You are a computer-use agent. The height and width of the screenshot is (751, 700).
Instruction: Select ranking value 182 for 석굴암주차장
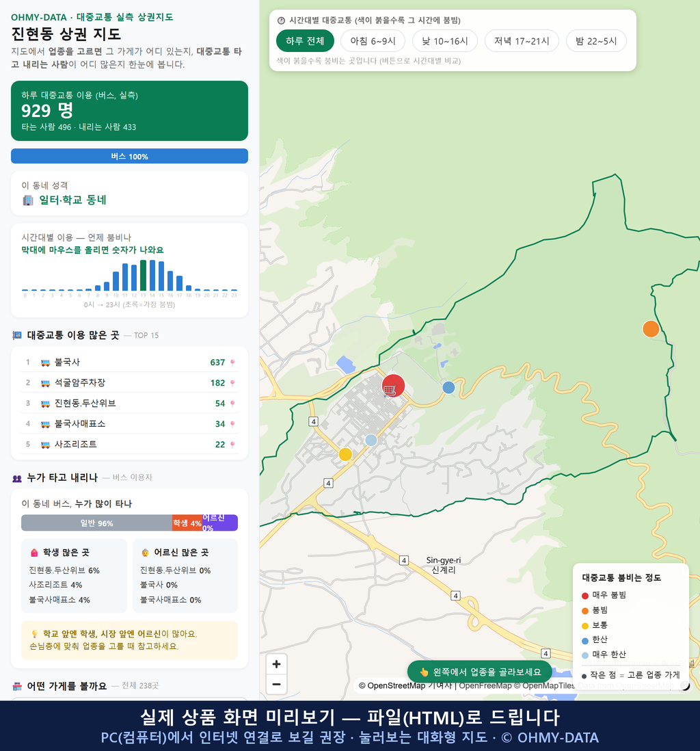[217, 383]
